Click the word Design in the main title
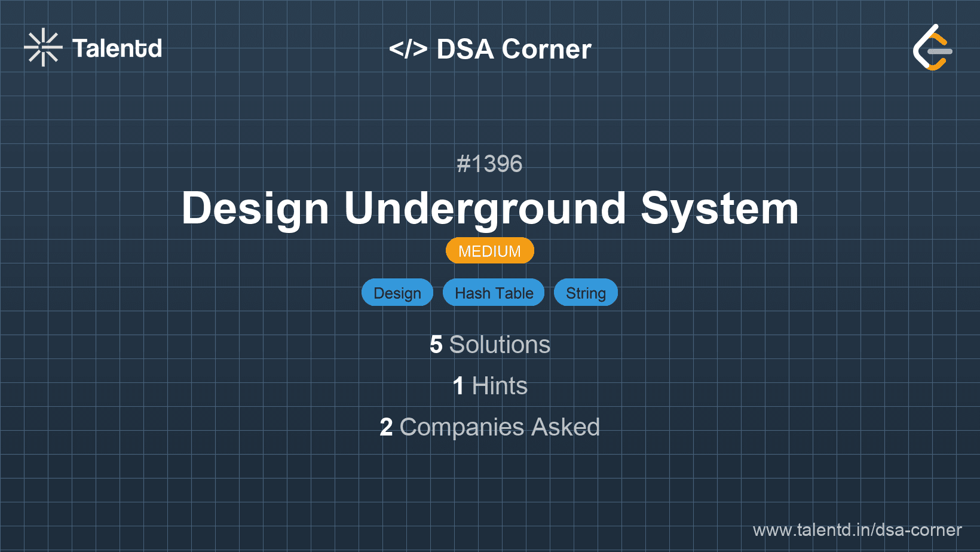This screenshot has height=552, width=980. point(255,208)
